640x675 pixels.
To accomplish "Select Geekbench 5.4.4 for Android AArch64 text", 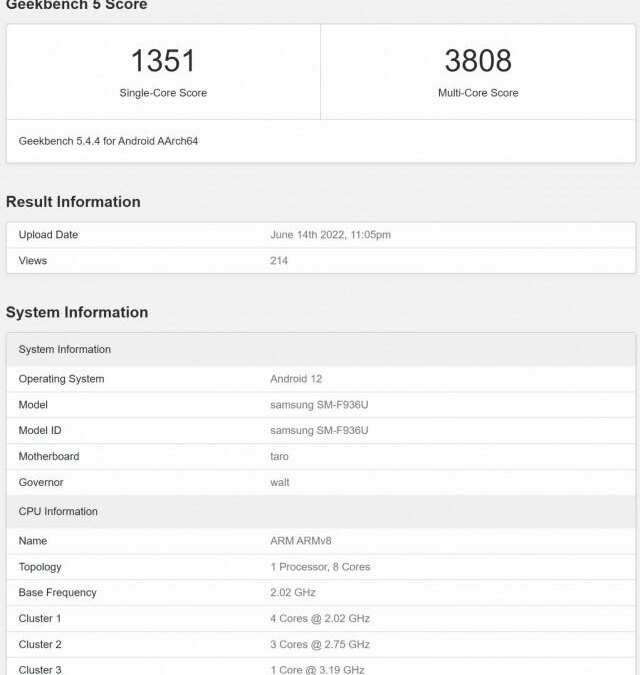I will (108, 141).
